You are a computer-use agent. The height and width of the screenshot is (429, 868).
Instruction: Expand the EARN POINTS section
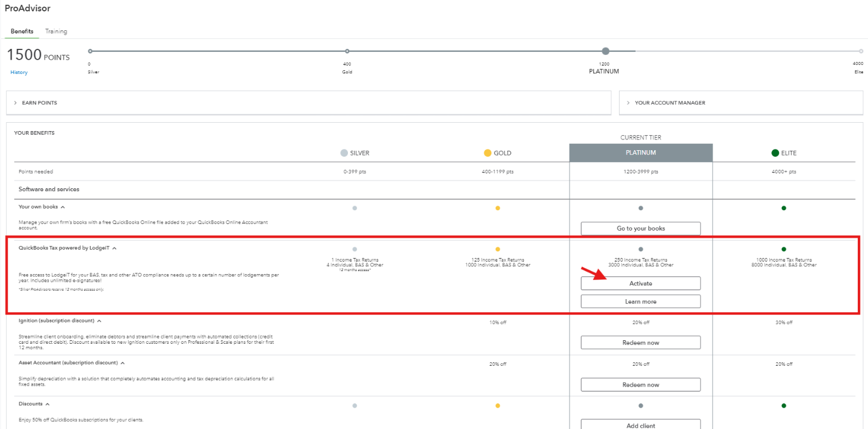(x=309, y=102)
